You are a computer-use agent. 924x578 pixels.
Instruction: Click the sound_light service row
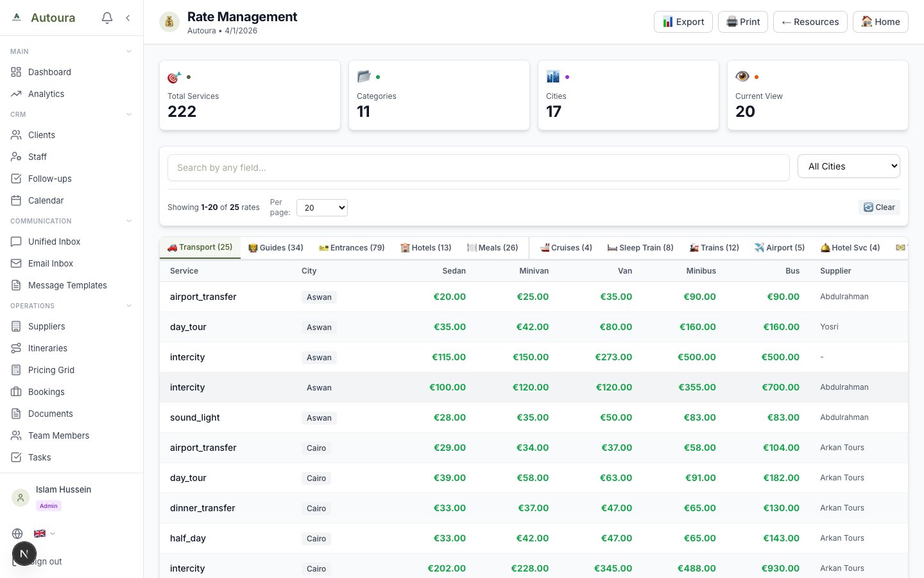tap(534, 417)
